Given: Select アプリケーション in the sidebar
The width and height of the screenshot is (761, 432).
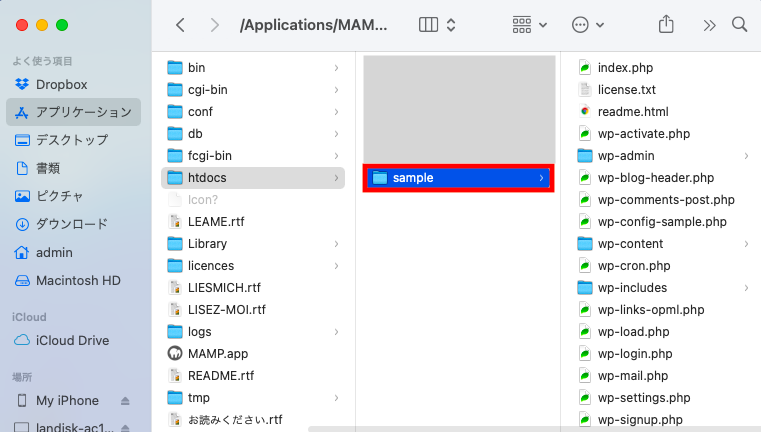Looking at the screenshot, I should click(73, 112).
